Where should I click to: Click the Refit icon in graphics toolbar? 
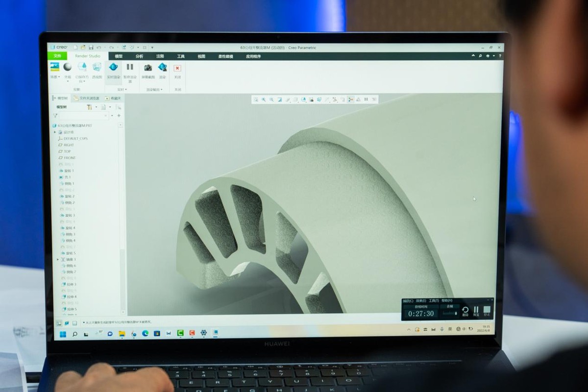[x=255, y=99]
